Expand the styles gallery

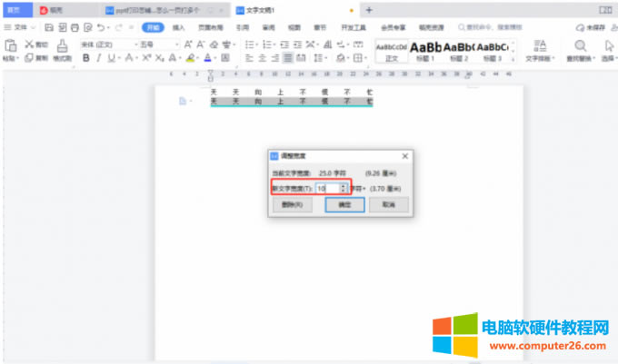pyautogui.click(x=513, y=59)
